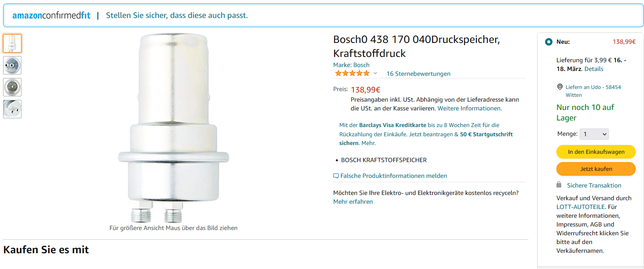Open the delivery Details link

[x=594, y=69]
